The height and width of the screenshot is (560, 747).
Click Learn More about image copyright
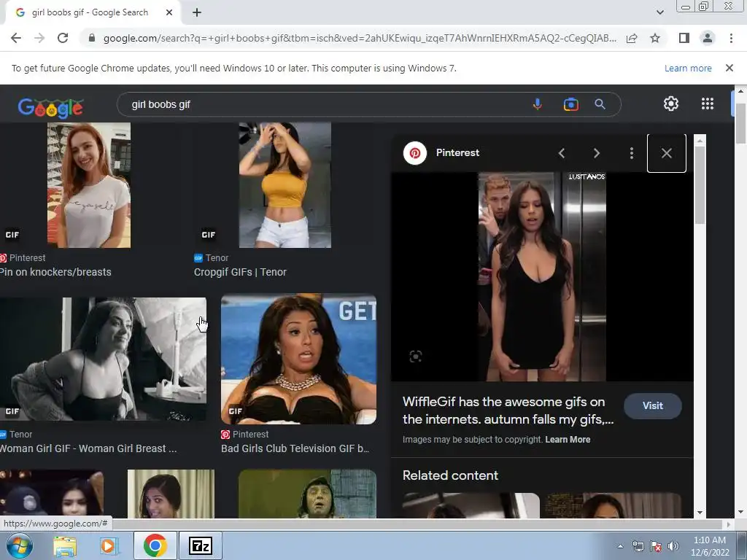pyautogui.click(x=568, y=440)
